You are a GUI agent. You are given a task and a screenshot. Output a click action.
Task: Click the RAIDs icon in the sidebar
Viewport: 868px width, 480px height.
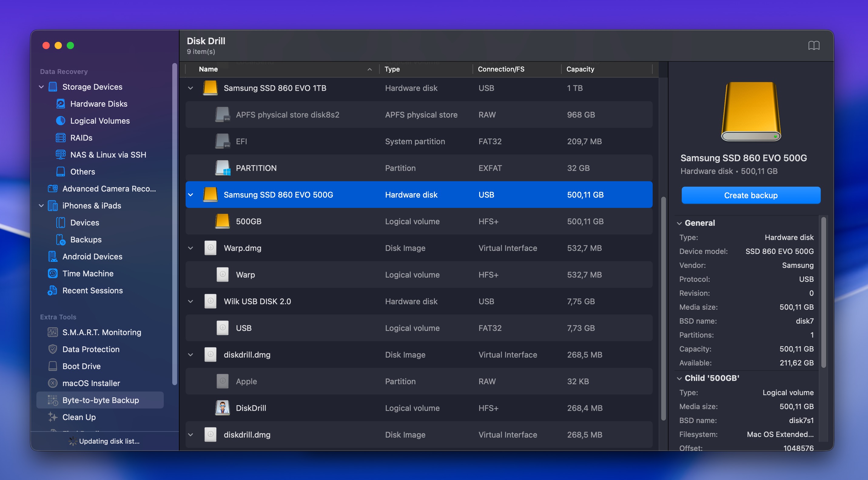60,138
